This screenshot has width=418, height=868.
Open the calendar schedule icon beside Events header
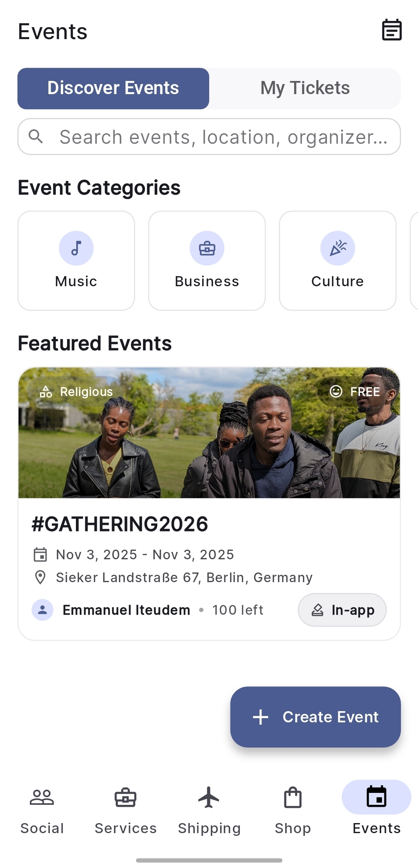coord(391,30)
